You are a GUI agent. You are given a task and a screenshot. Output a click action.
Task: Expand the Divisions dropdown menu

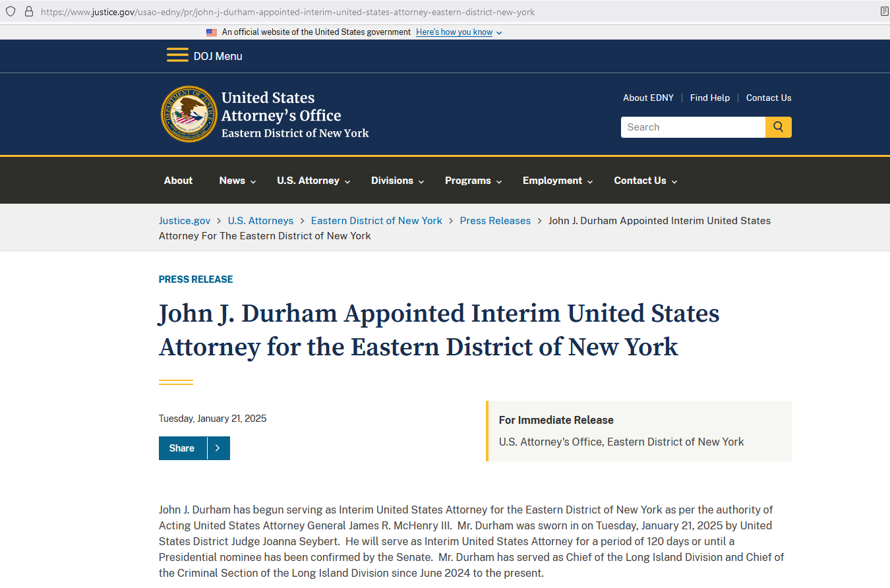tap(398, 181)
